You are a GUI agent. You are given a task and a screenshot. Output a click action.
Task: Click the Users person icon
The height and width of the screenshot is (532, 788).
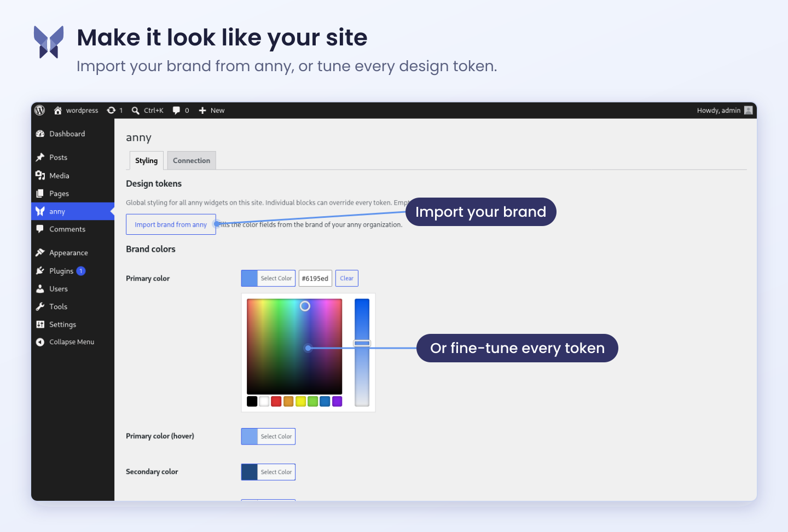point(40,288)
